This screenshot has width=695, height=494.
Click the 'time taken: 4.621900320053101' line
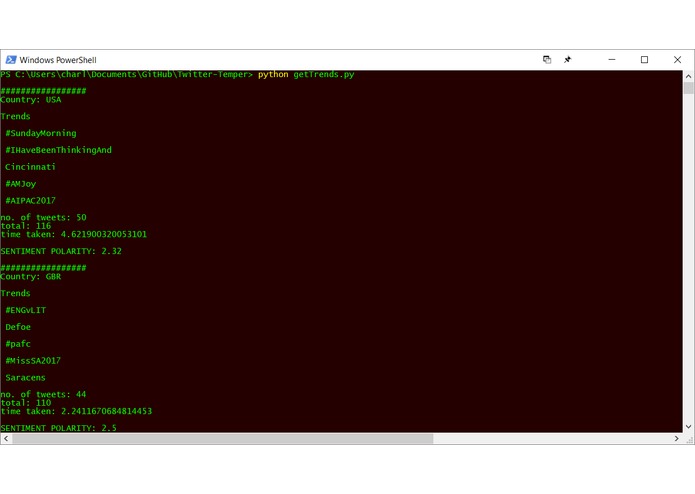tap(74, 234)
